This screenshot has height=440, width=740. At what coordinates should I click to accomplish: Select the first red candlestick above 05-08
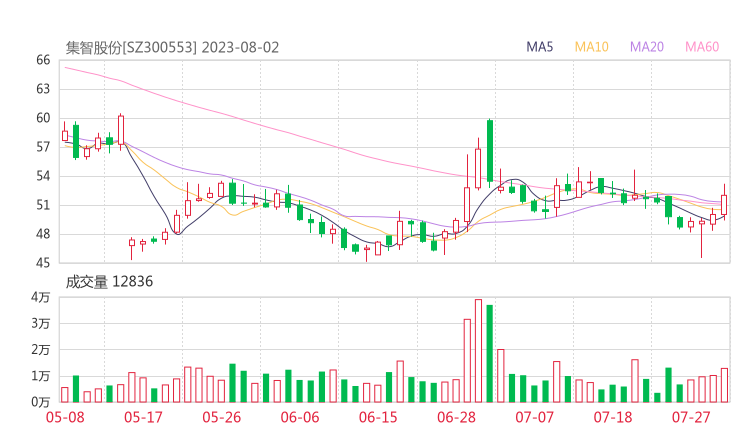pos(65,132)
